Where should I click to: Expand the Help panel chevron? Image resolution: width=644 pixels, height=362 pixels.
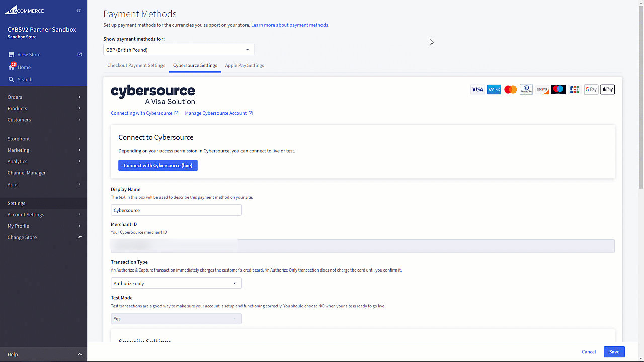pos(79,354)
